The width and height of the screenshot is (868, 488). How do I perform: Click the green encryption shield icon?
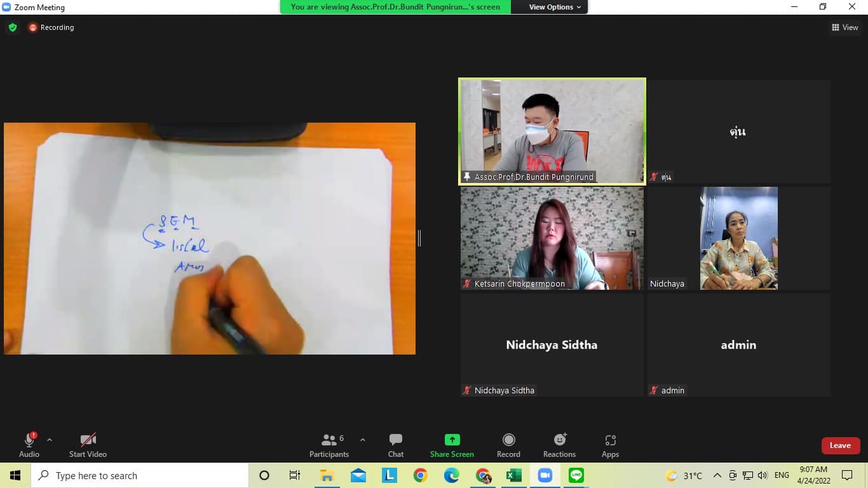coord(12,27)
